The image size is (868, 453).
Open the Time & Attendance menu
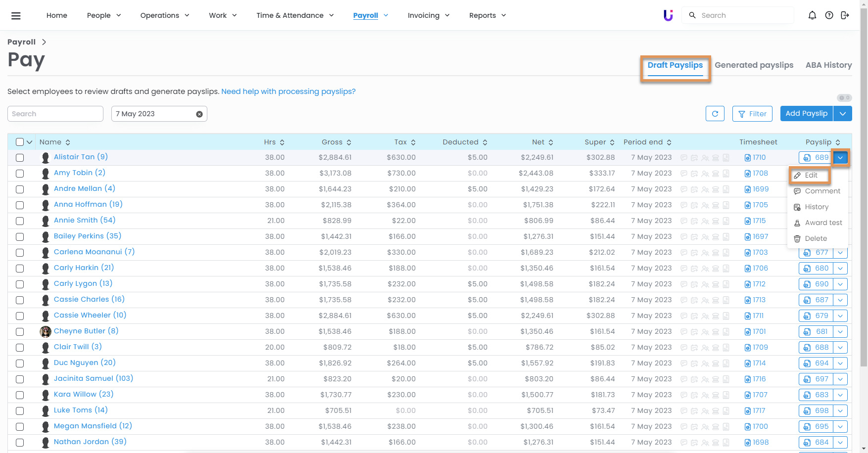295,15
